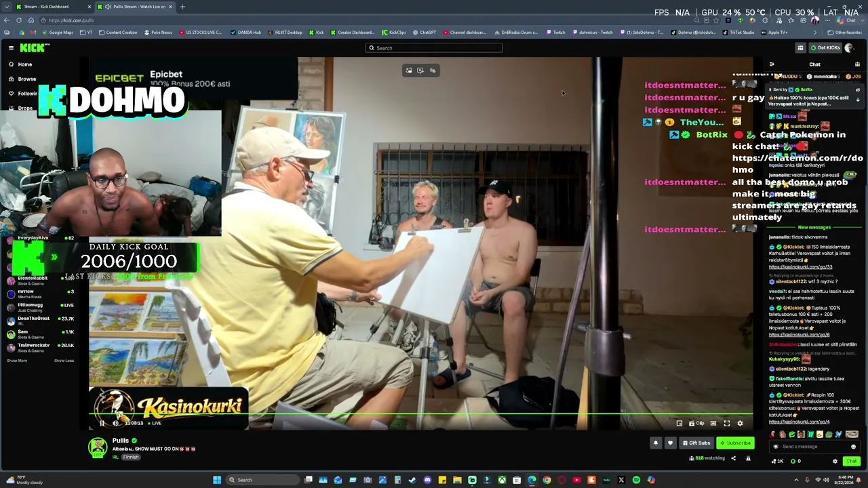
Task: Bookmark this page with star icon
Action: tap(715, 20)
